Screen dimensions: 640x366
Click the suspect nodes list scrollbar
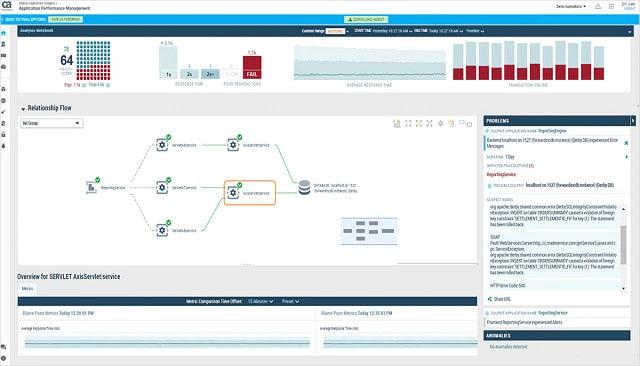coord(623,245)
